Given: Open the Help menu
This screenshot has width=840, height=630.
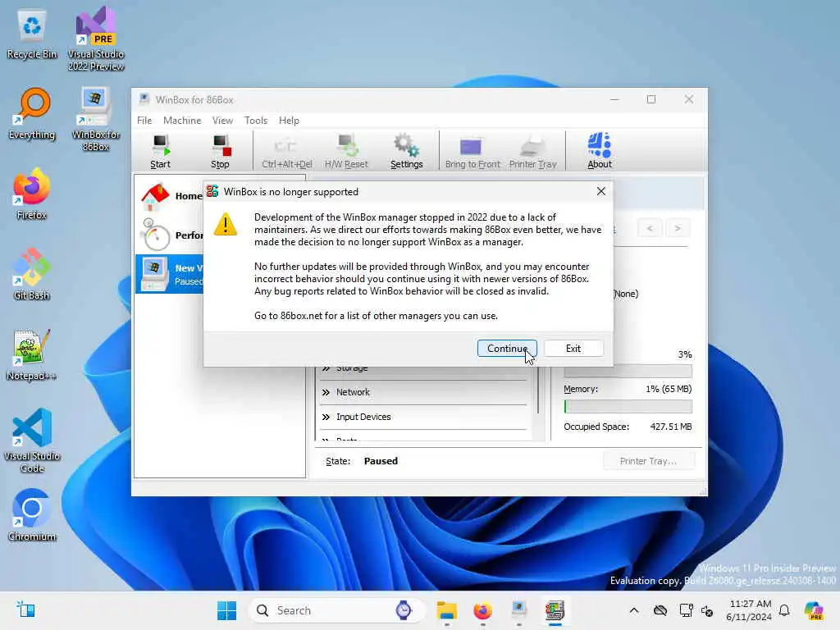Looking at the screenshot, I should click(x=289, y=121).
